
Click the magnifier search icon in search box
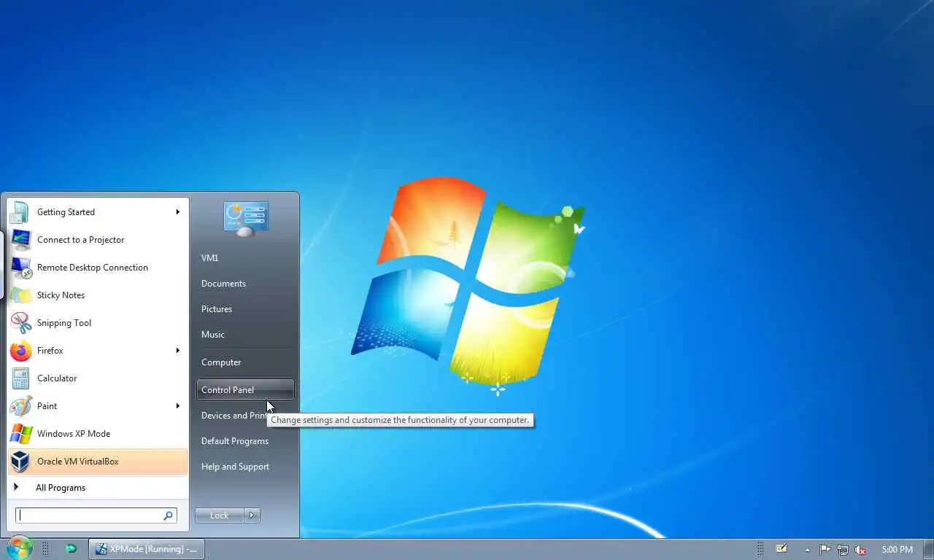coord(169,516)
